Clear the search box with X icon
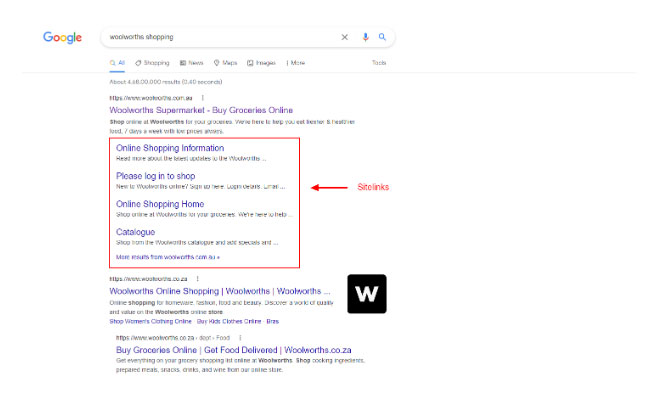The image size is (665, 403). pyautogui.click(x=345, y=37)
